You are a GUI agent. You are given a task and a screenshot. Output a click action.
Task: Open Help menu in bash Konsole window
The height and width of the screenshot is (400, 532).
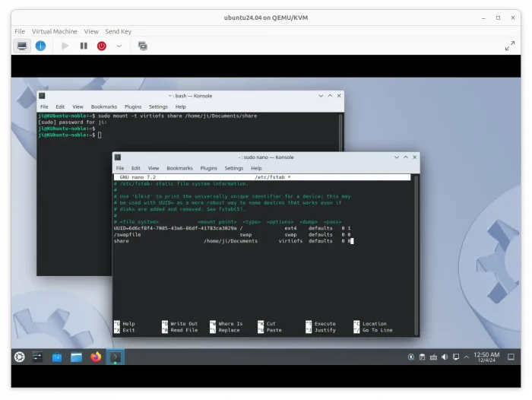click(181, 106)
